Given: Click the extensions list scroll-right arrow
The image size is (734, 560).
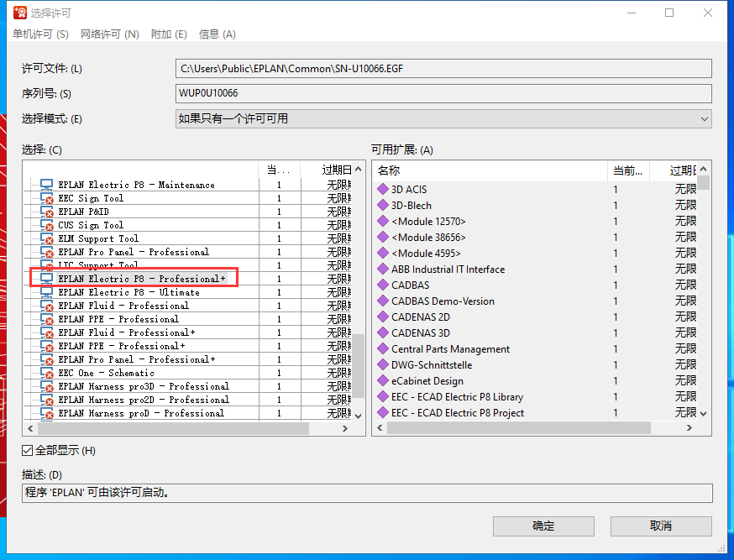Looking at the screenshot, I should (x=689, y=427).
